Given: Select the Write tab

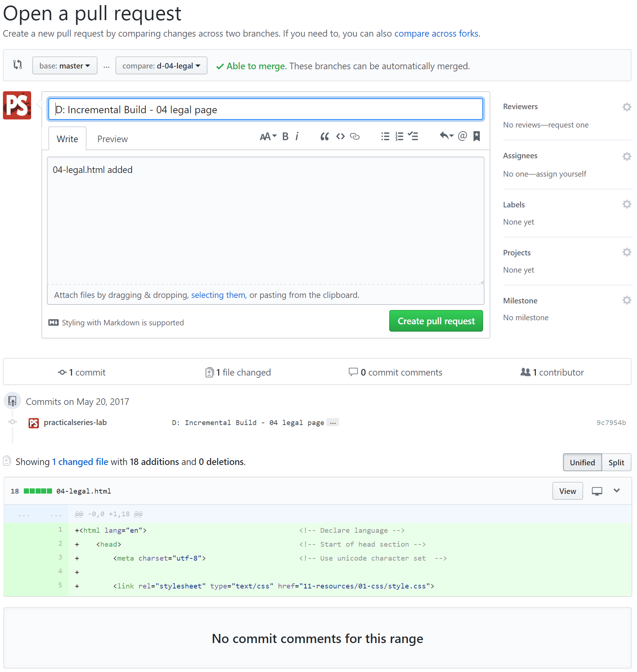Looking at the screenshot, I should [x=67, y=139].
